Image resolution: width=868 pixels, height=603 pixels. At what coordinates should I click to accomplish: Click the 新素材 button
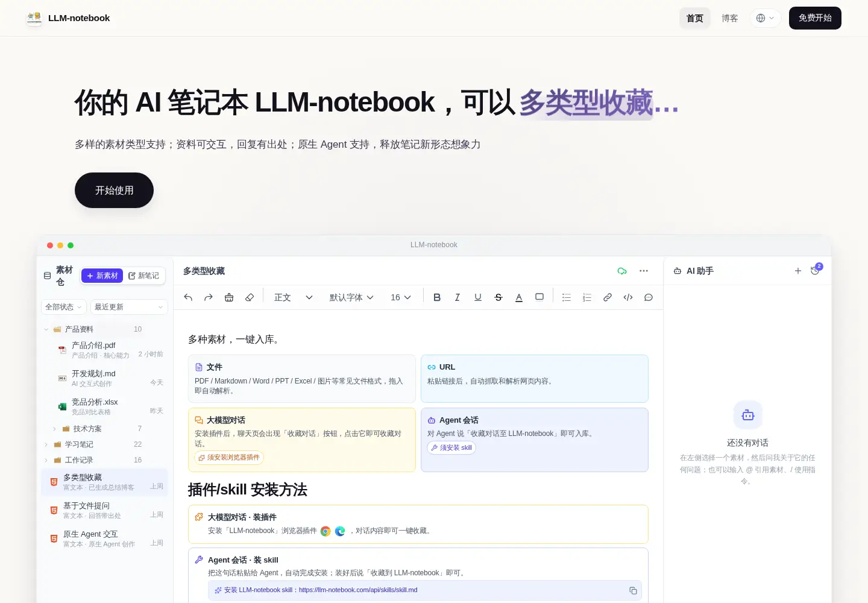(102, 276)
